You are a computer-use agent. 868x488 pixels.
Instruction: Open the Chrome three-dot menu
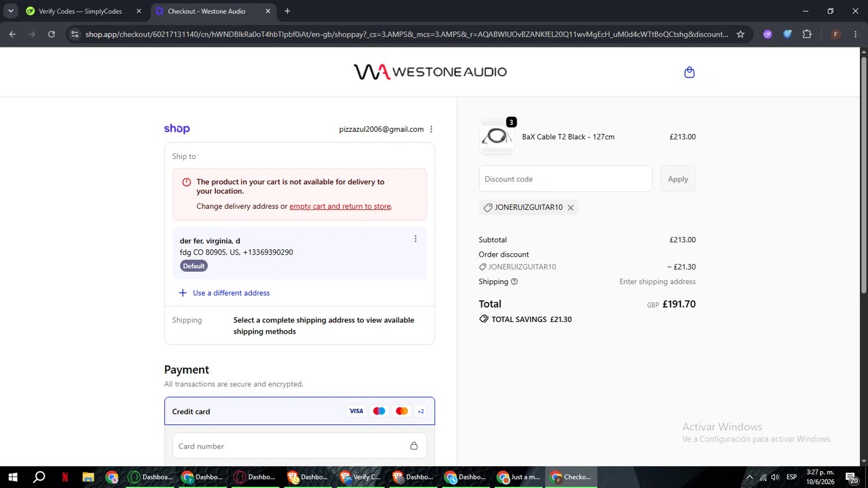click(x=855, y=34)
